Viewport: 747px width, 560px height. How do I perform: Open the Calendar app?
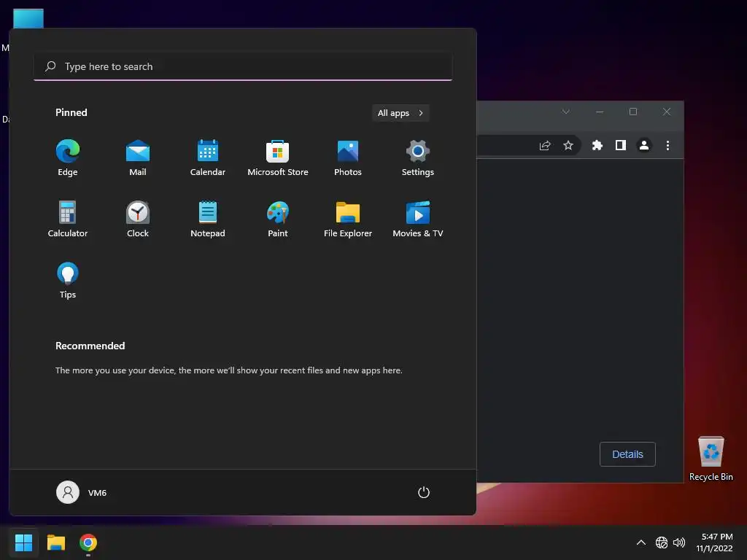tap(208, 158)
